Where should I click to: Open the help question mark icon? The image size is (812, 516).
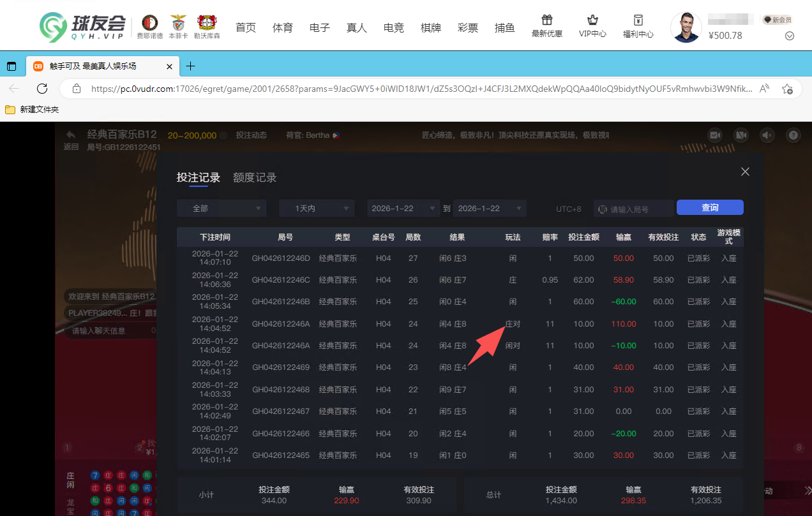pyautogui.click(x=793, y=135)
